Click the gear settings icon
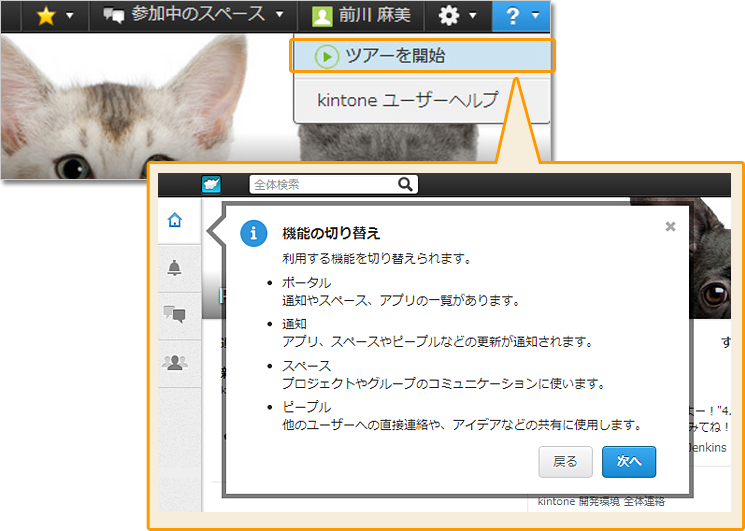Screen dimensions: 745x531 (449, 16)
